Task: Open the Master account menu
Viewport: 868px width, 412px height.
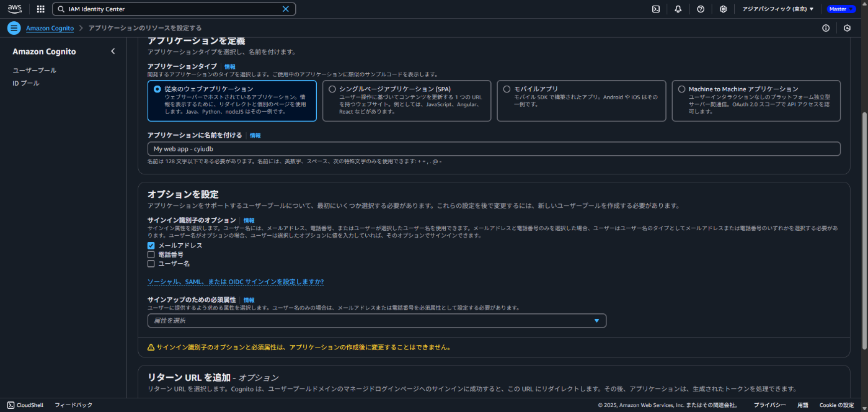Action: pos(841,9)
